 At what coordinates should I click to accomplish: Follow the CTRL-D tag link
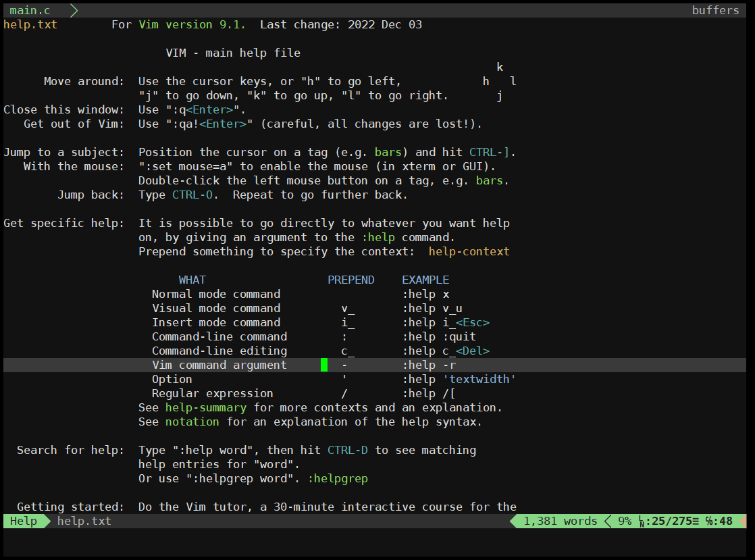point(348,450)
